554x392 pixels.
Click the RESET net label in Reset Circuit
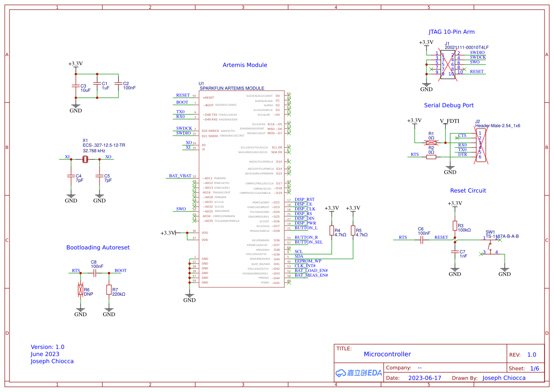(441, 237)
